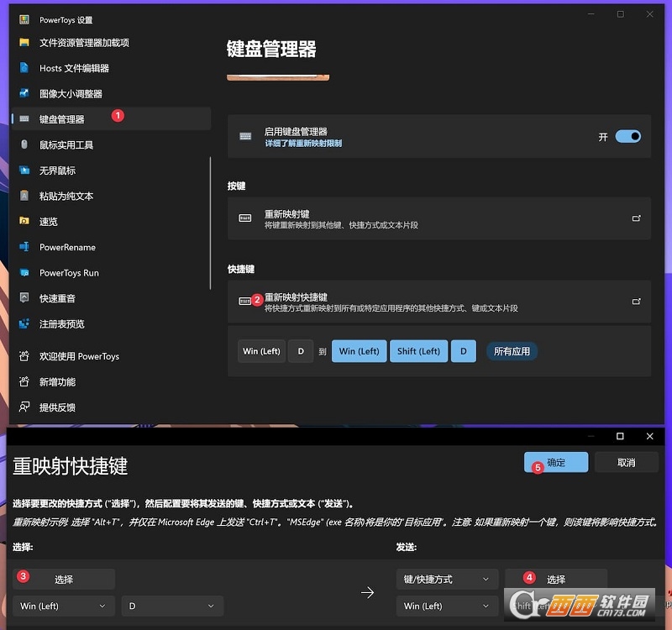This screenshot has width=672, height=630.
Task: Click the 取消 button
Action: pos(626,463)
